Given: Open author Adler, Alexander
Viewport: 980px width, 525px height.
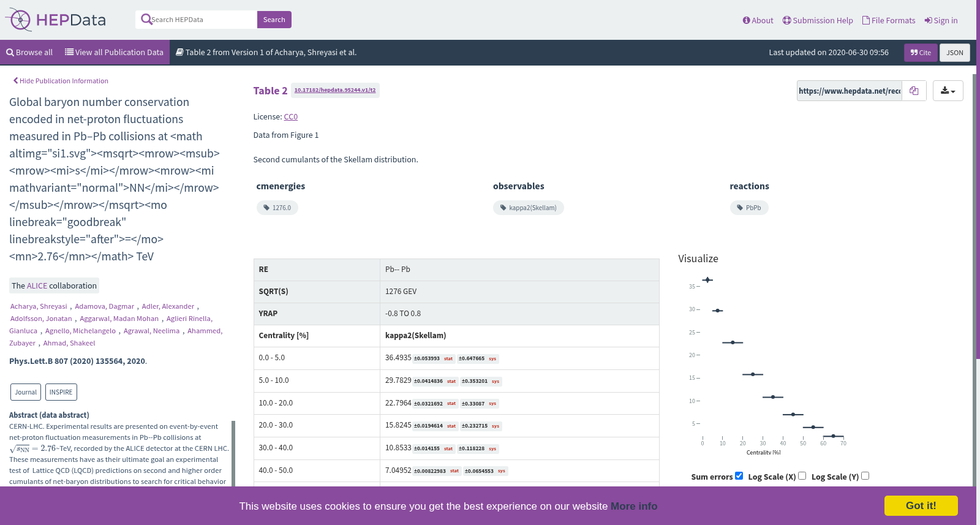Looking at the screenshot, I should pyautogui.click(x=168, y=306).
